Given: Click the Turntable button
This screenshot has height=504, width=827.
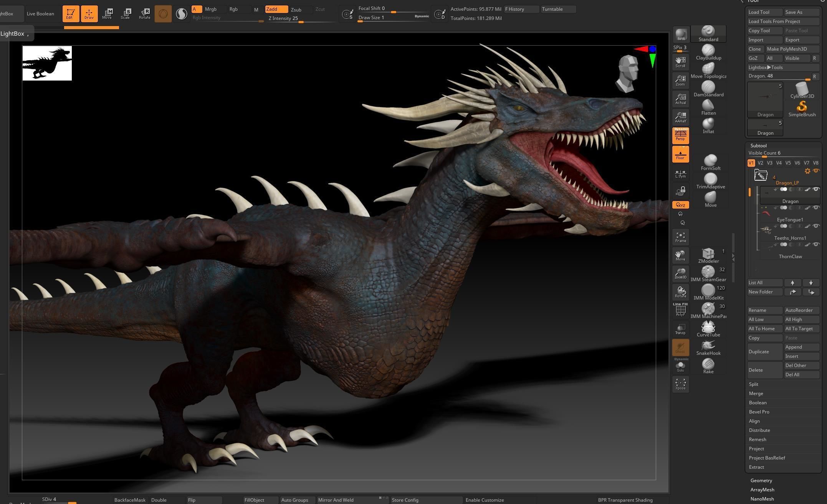Looking at the screenshot, I should 558,9.
